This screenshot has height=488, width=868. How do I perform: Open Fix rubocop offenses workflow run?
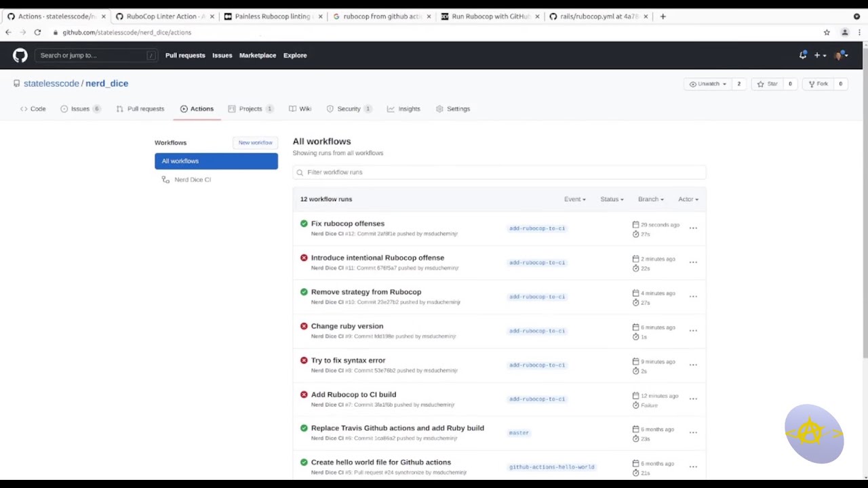[x=347, y=224]
